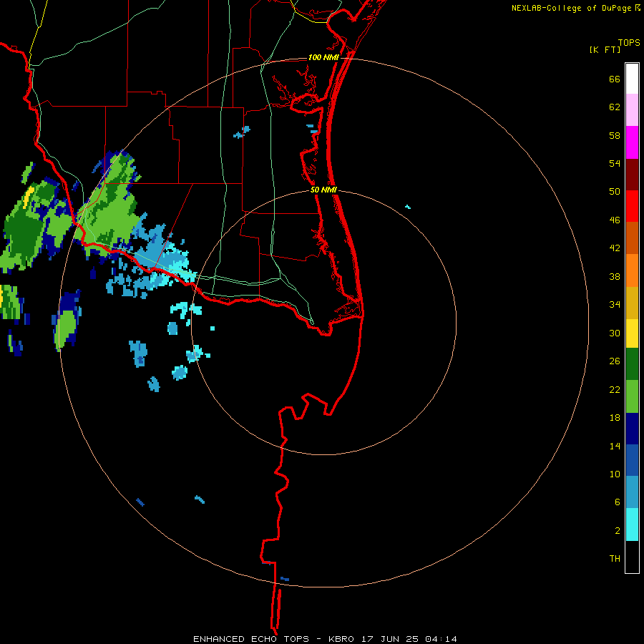This screenshot has height=644, width=644.
Task: Click the 17 JUN 25 date stamp
Action: 390,639
